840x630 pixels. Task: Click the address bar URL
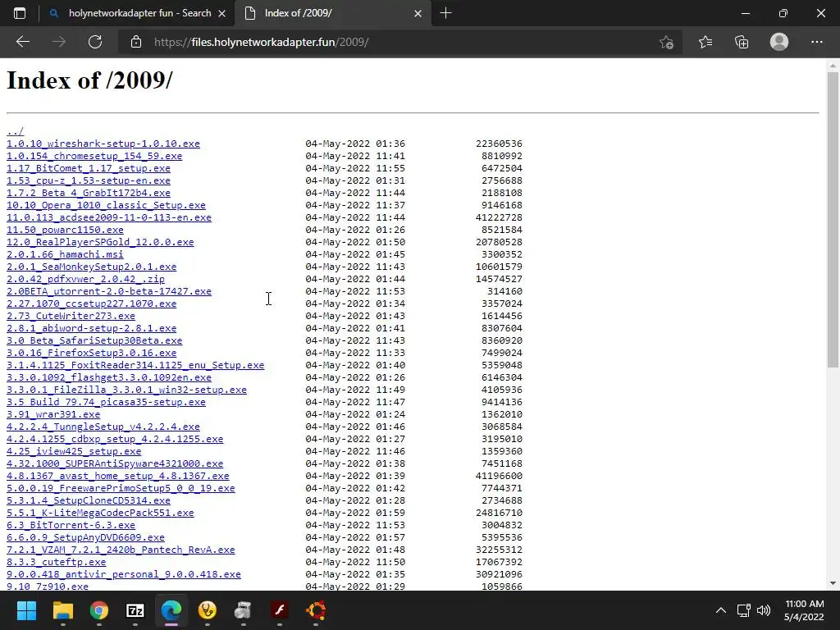tap(262, 43)
